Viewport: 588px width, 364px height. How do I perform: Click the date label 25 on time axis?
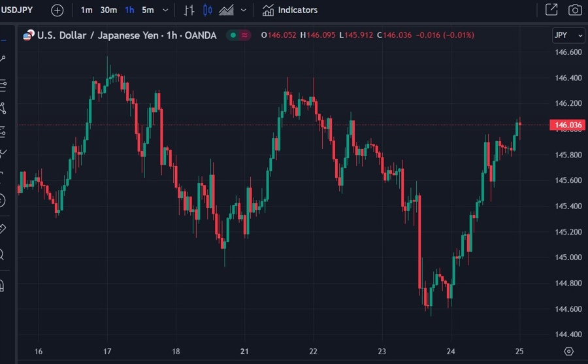click(519, 352)
